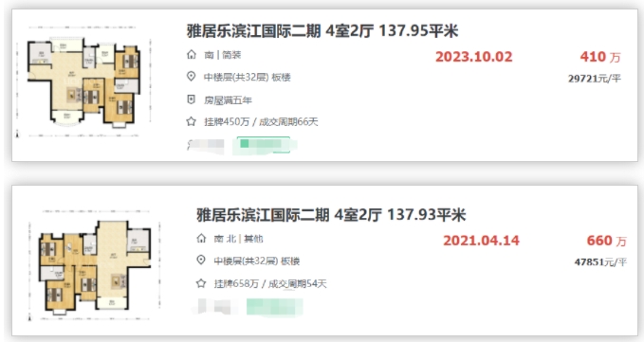This screenshot has height=342, width=644.
Task: Select the 2023.10.02 deal date
Action: 474,57
